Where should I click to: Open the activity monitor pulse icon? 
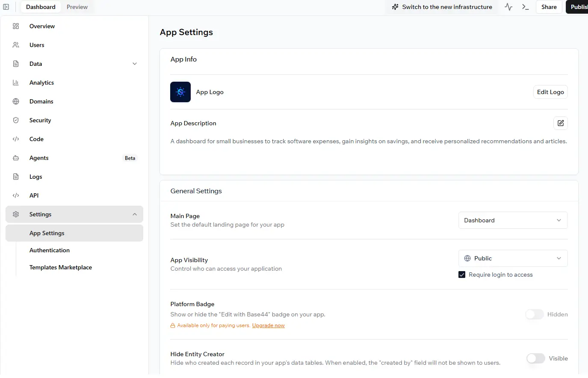[x=508, y=7]
